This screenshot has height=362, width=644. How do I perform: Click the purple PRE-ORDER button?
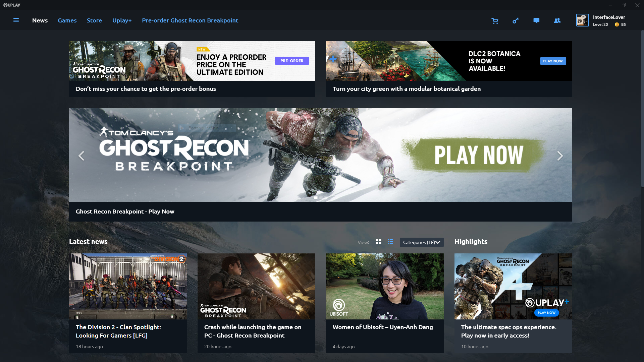coord(292,61)
